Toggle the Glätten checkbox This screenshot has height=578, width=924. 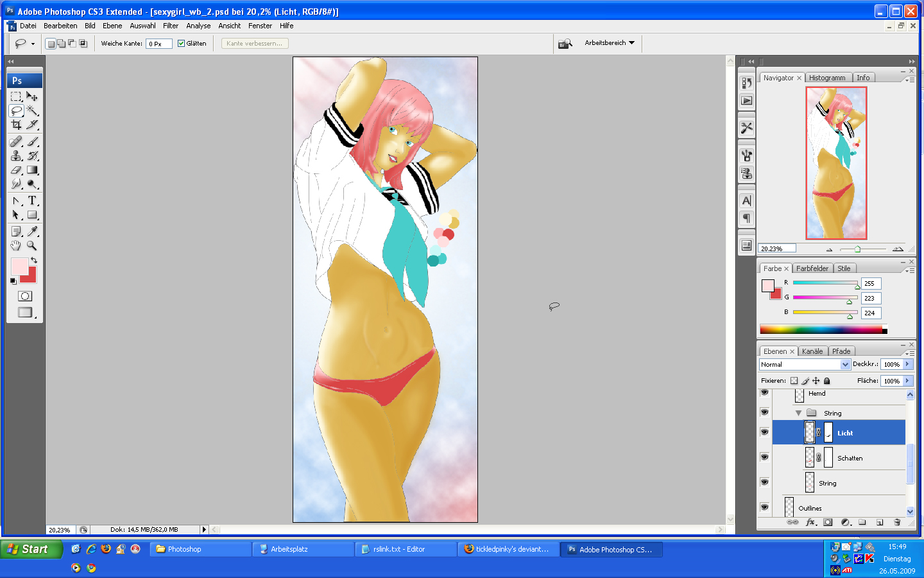tap(181, 44)
